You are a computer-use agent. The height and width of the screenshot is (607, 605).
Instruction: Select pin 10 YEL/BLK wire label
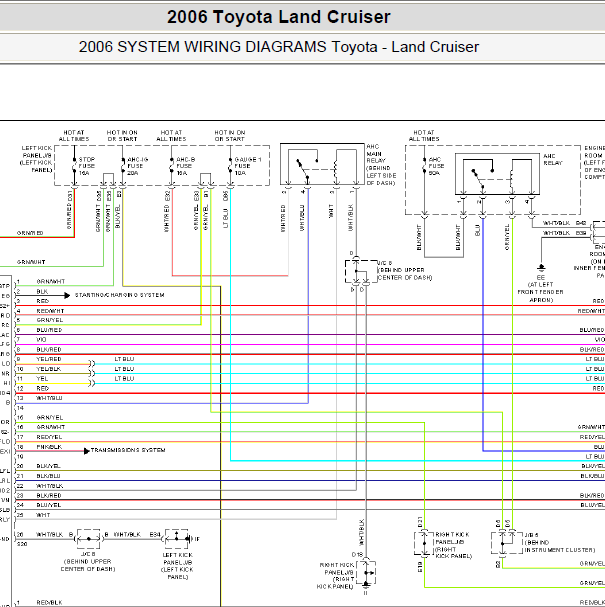pyautogui.click(x=49, y=369)
